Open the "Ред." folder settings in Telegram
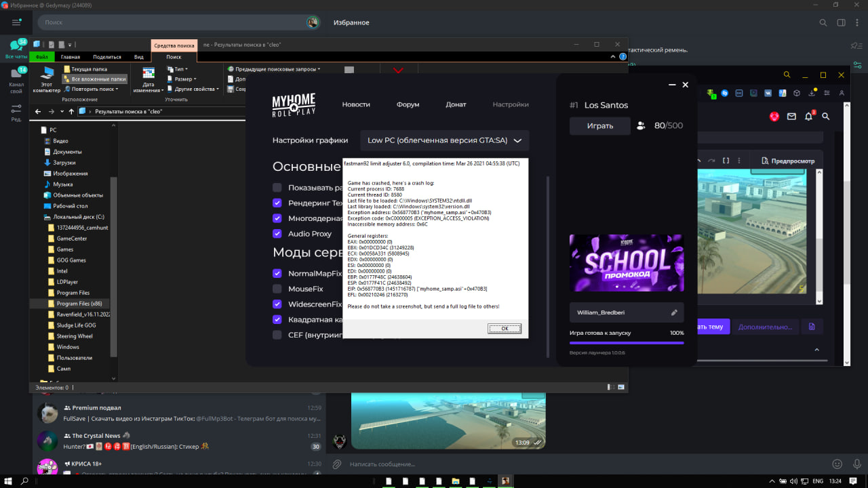Image resolution: width=868 pixels, height=488 pixels. point(16,113)
